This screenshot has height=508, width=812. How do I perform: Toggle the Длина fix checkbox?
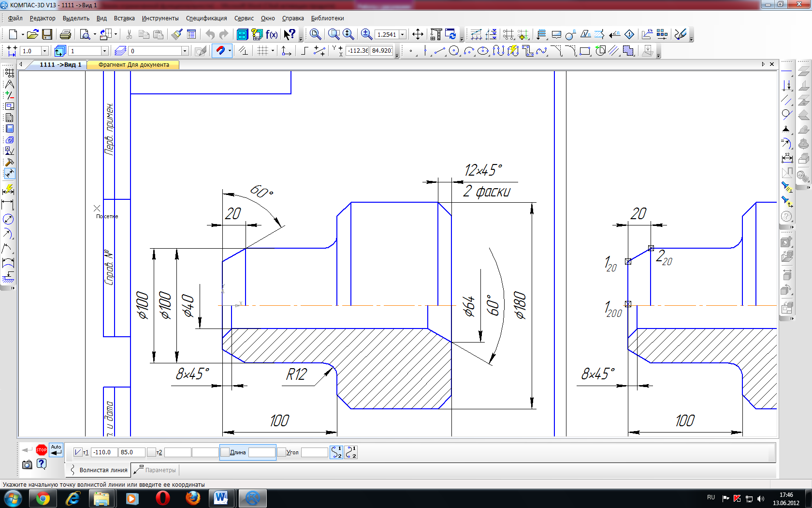pyautogui.click(x=225, y=452)
